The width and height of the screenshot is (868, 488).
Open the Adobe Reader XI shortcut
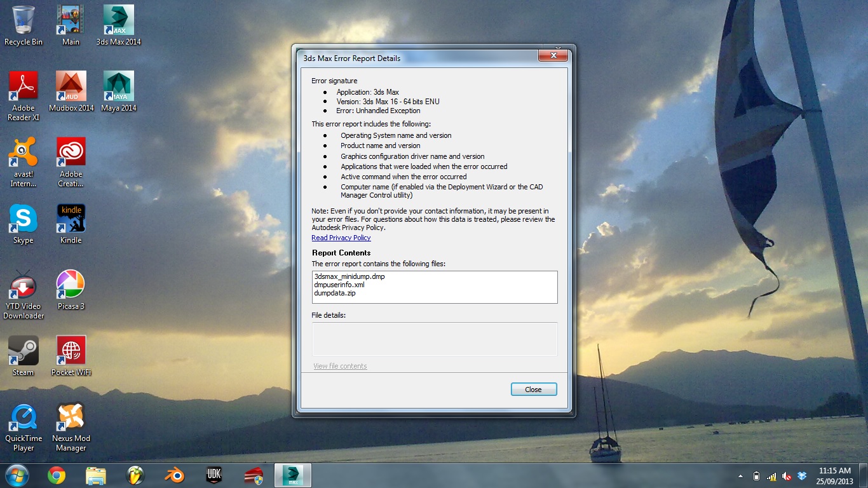[x=24, y=96]
